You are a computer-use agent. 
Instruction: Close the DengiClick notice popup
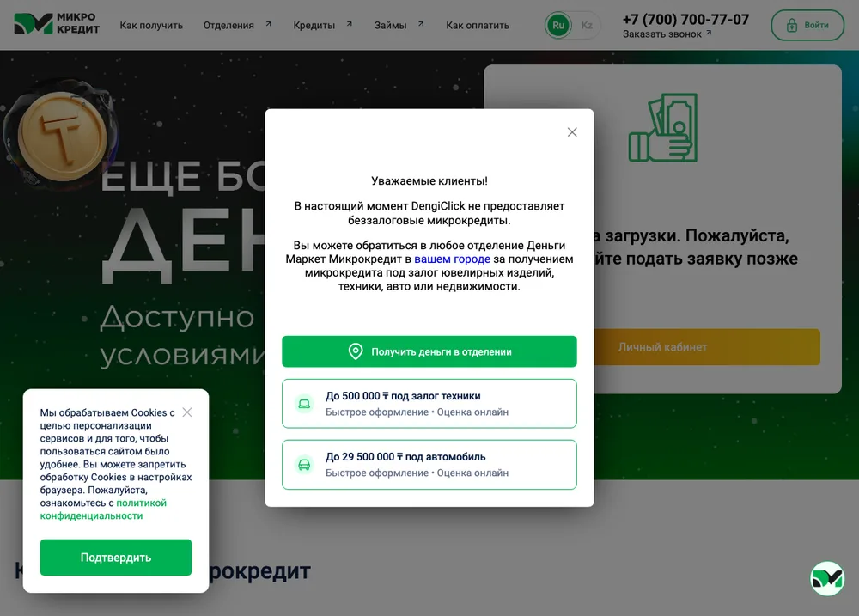[x=572, y=132]
